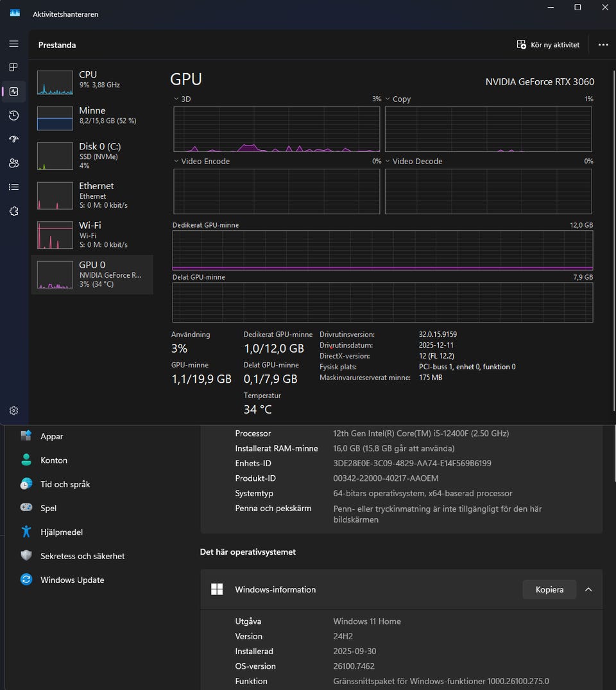Click the Kopiera button
This screenshot has width=616, height=690.
coord(549,589)
